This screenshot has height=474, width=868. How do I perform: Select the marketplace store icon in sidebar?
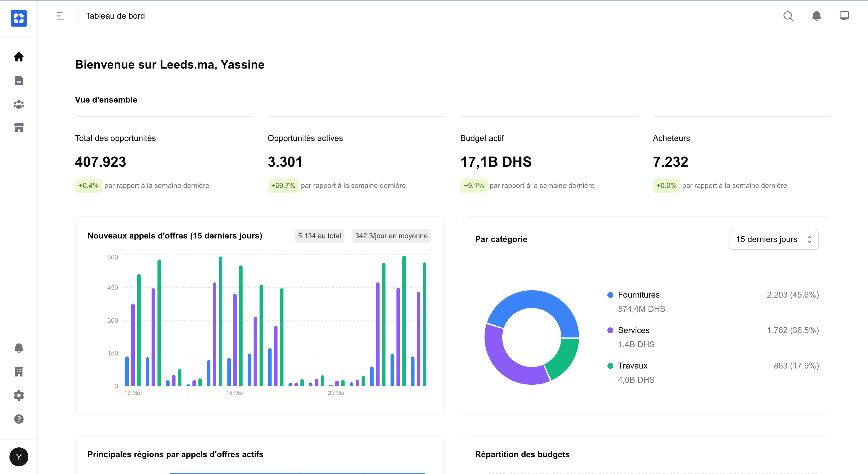19,128
